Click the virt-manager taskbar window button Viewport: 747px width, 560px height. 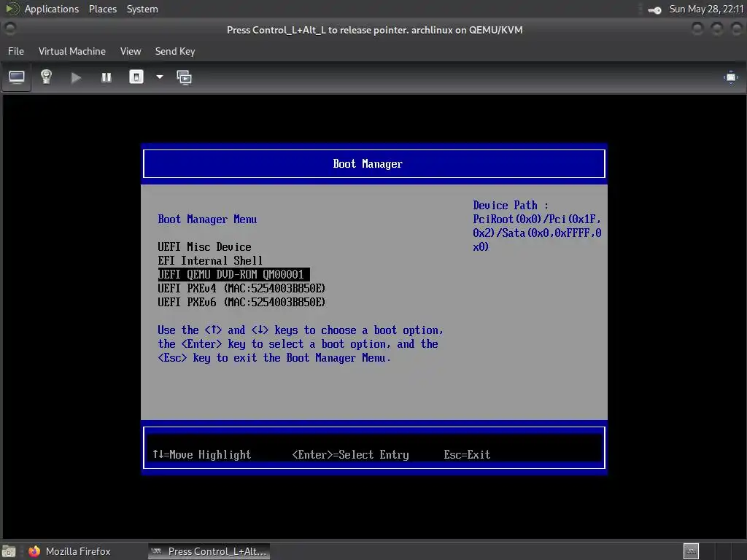pos(209,551)
